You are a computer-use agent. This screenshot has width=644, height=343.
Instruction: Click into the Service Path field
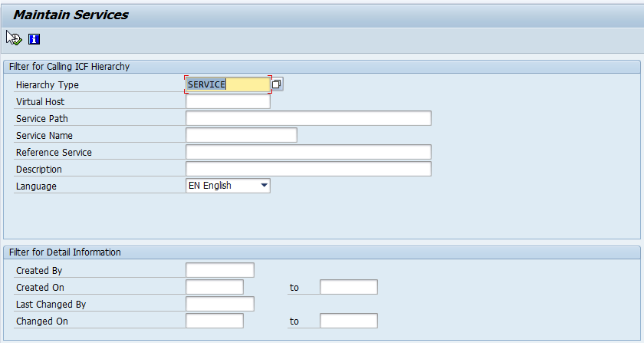click(x=308, y=118)
